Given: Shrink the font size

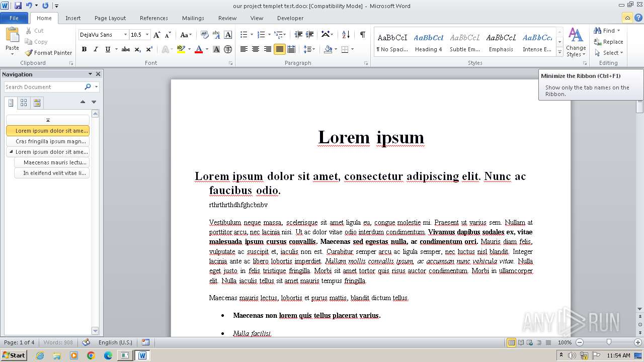Looking at the screenshot, I should [x=168, y=35].
